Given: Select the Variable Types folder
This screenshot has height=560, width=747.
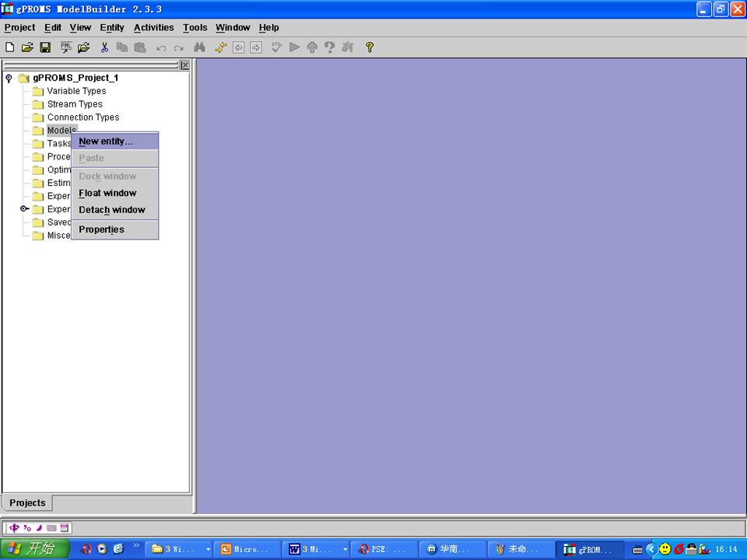Looking at the screenshot, I should (77, 91).
